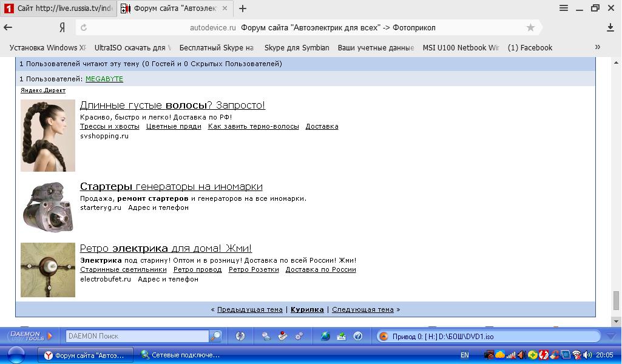
Task: Go back with the browser back arrow
Action: (8, 27)
